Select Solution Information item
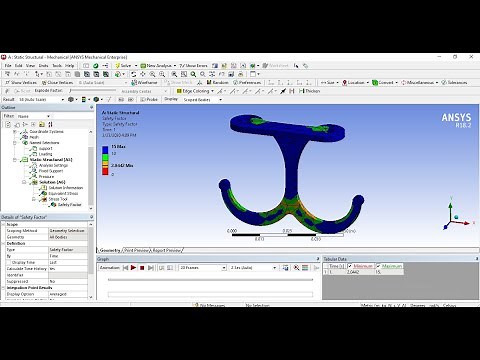This screenshot has height=360, width=480. click(66, 188)
